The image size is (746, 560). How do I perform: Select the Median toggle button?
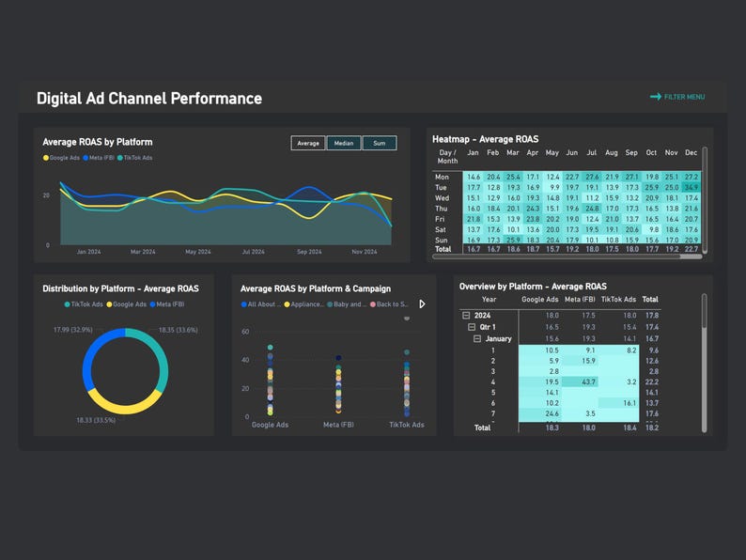pyautogui.click(x=344, y=143)
